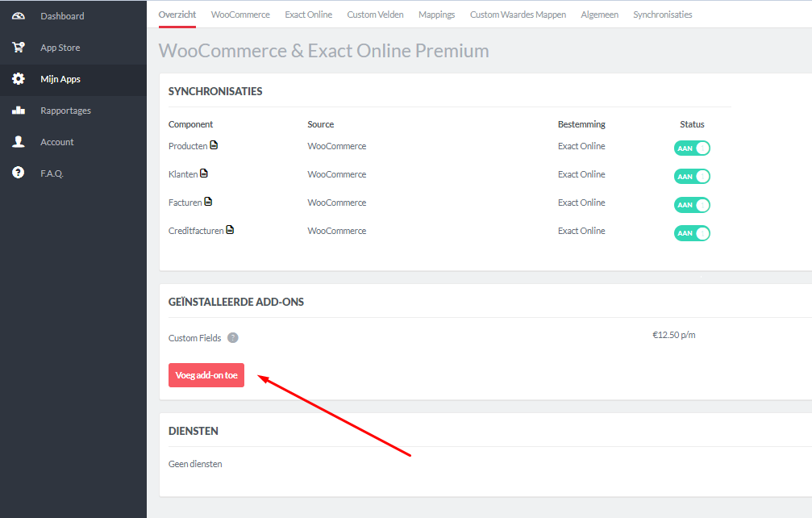Click the Rapportages chart icon

point(18,110)
